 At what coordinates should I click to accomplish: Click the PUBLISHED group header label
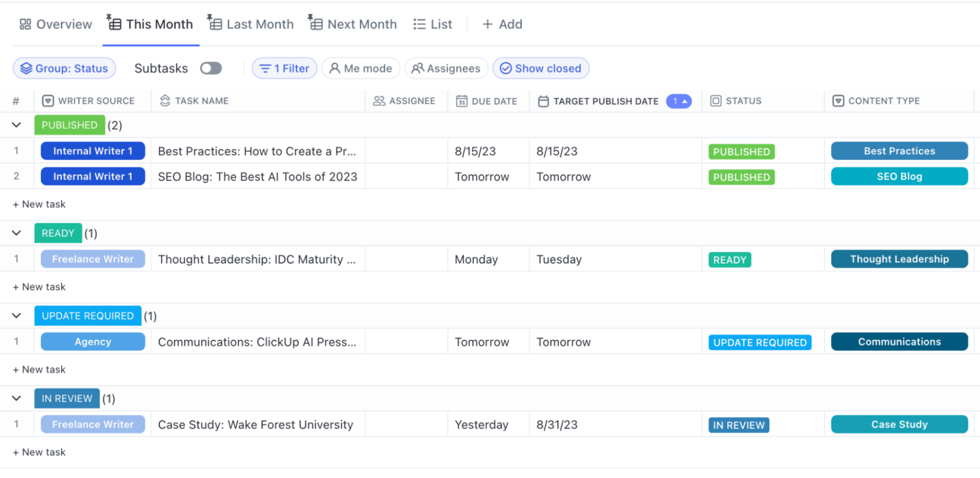tap(69, 125)
